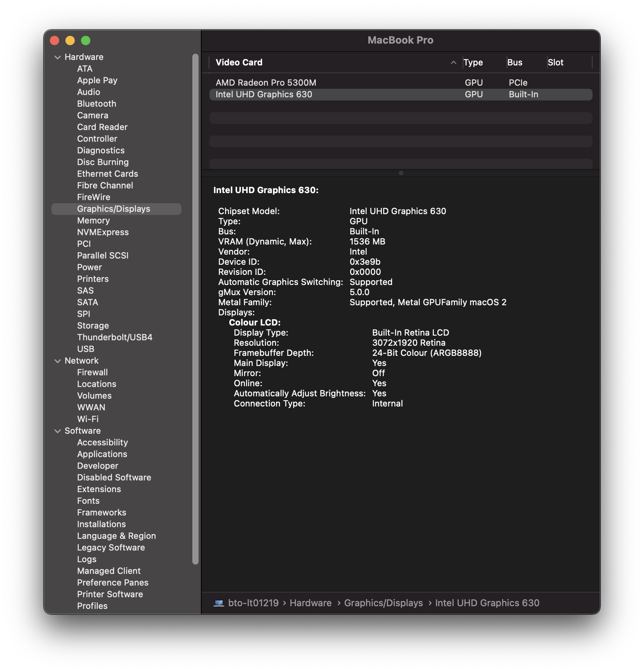Open Wi-Fi under Network
Image resolution: width=644 pixels, height=672 pixels.
point(88,419)
